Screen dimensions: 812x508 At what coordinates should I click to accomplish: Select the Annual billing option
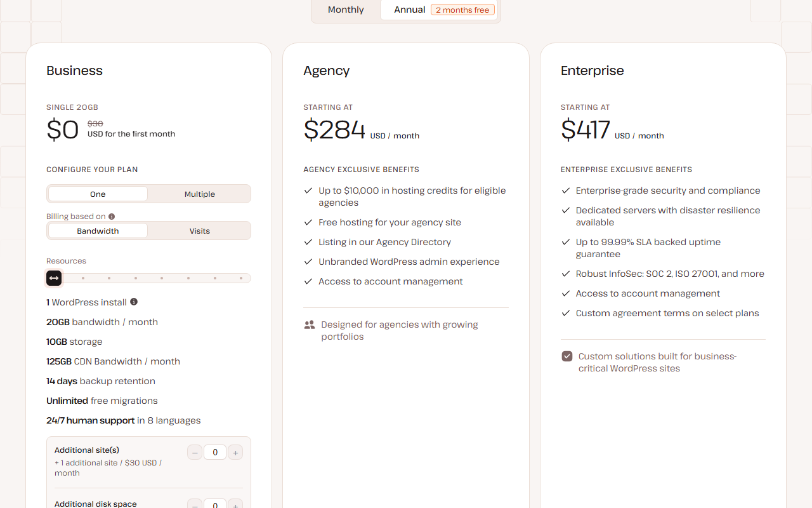[x=439, y=10]
